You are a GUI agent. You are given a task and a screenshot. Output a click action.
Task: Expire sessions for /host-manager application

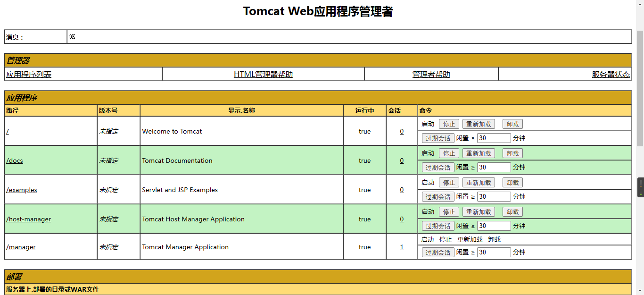click(438, 226)
